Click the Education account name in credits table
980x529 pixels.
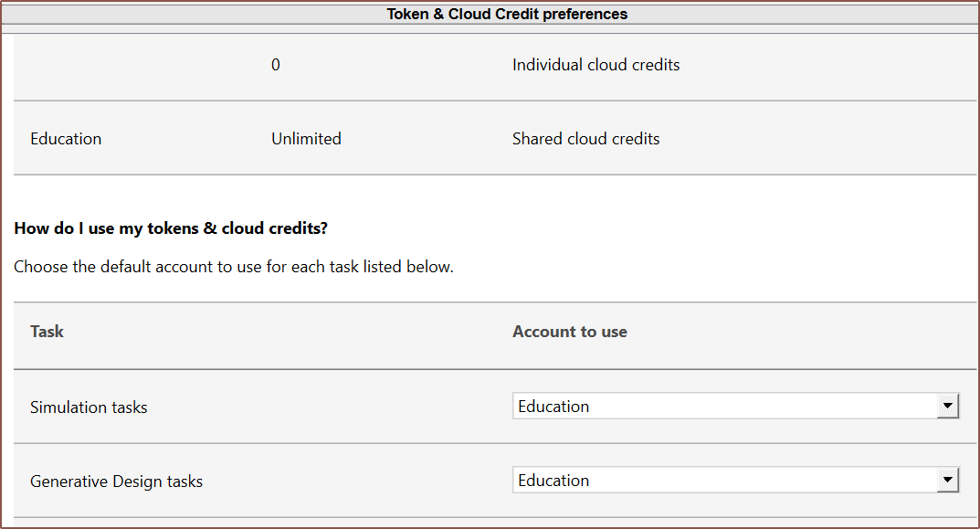coord(66,139)
